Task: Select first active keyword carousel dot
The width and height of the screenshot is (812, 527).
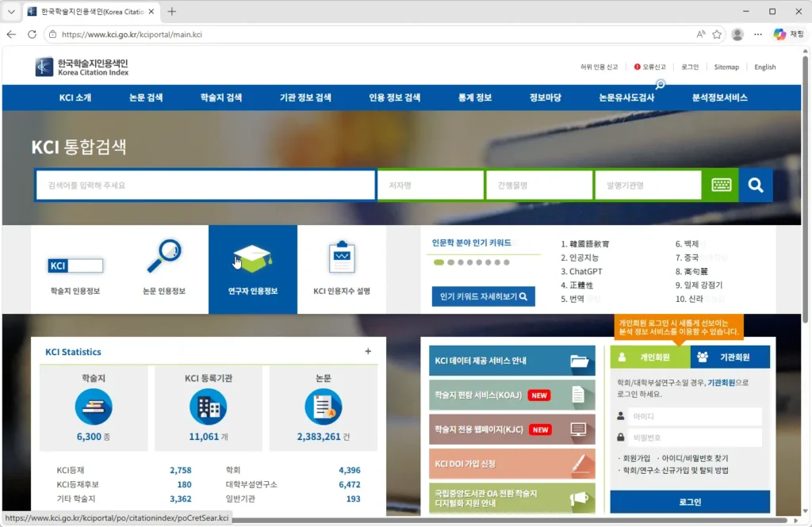Action: click(439, 262)
